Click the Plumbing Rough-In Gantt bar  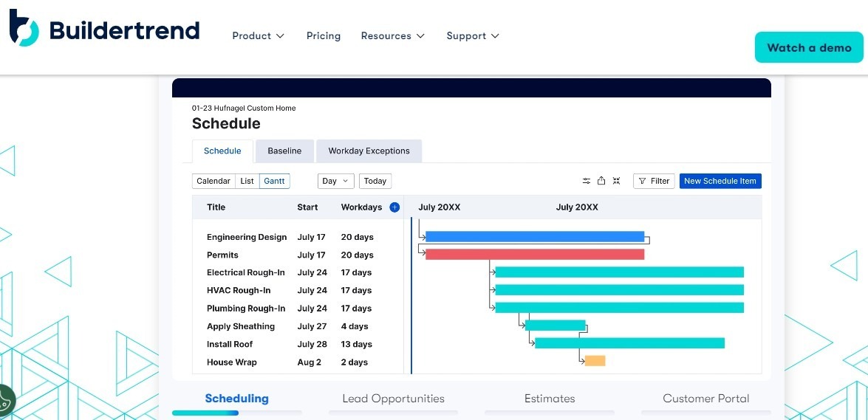click(620, 308)
